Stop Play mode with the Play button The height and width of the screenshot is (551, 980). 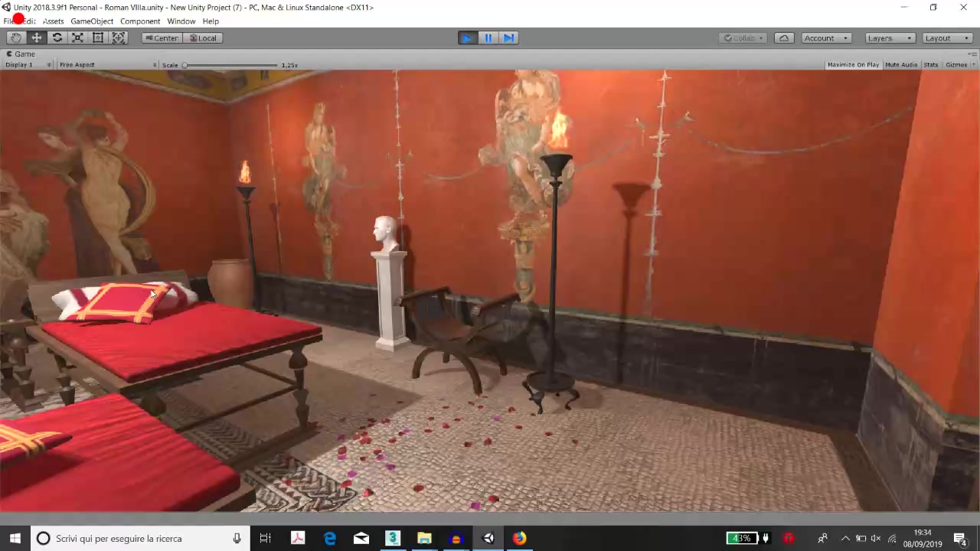(x=467, y=37)
